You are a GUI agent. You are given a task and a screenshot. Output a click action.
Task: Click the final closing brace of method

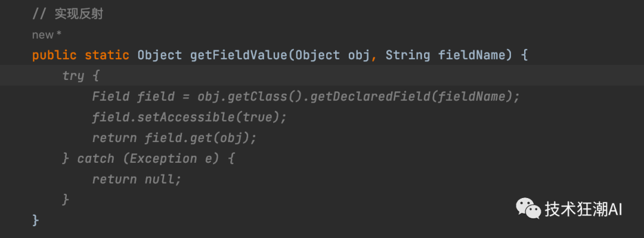[36, 220]
